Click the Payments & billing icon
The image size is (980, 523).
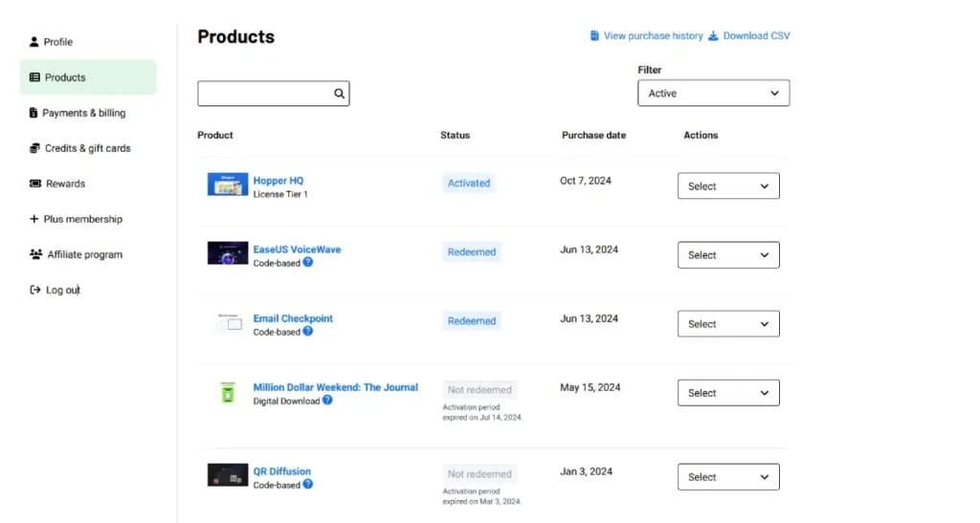point(33,113)
